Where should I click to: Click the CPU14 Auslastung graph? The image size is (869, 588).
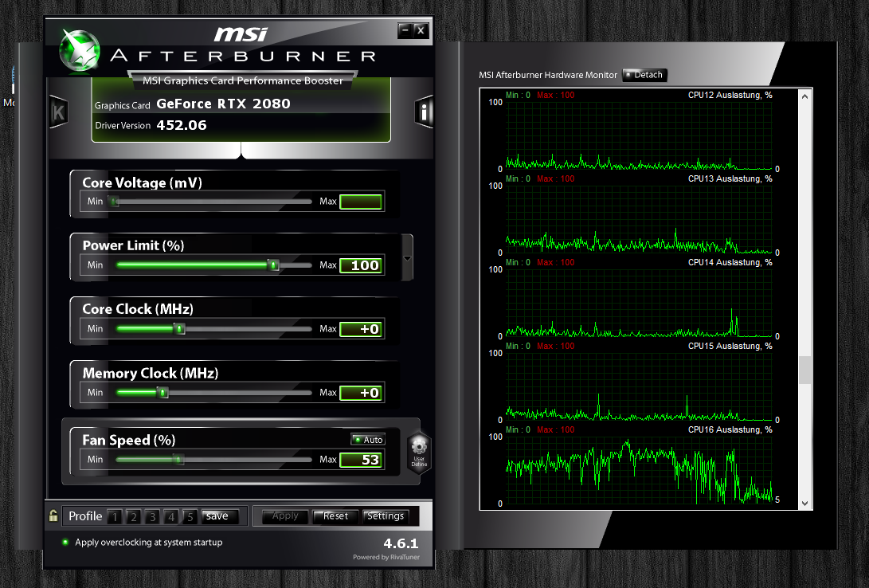(639, 303)
